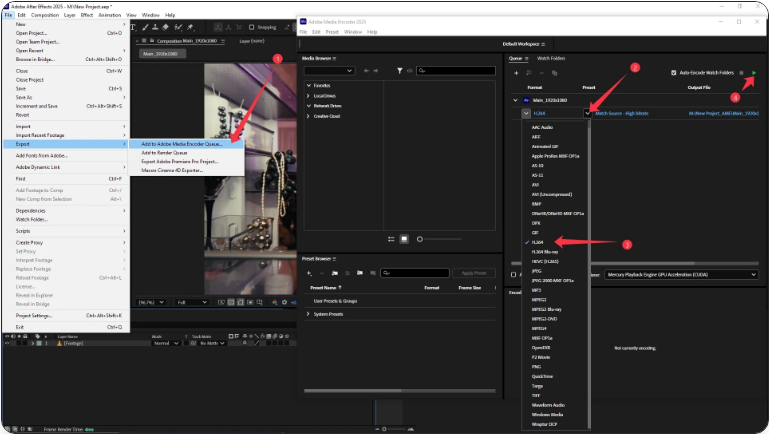769x434 pixels.
Task: Open the format dropdown arrow beside H.264
Action: [527, 113]
